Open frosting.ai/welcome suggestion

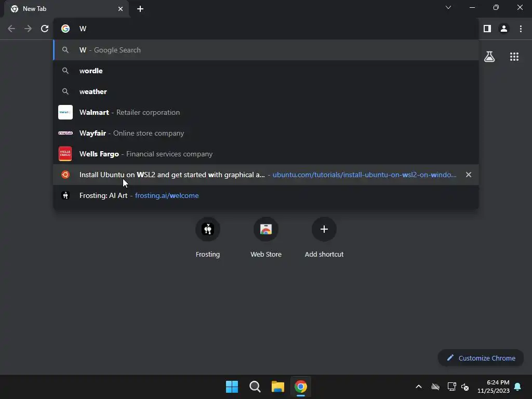pos(266,195)
